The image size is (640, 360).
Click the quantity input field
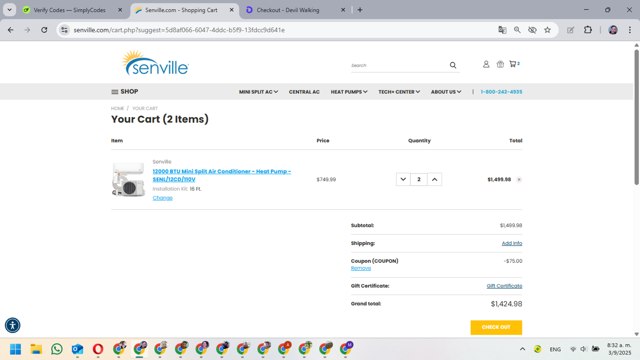pos(419,179)
